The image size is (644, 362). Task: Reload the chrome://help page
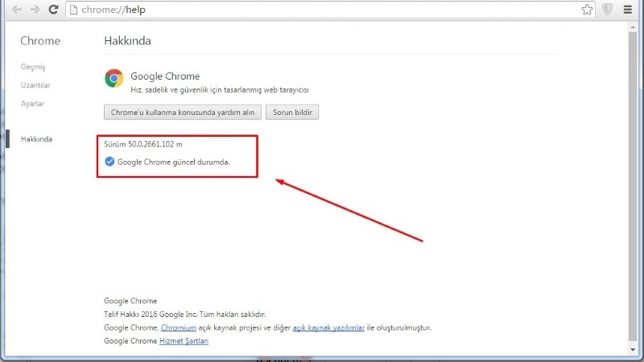[x=53, y=10]
